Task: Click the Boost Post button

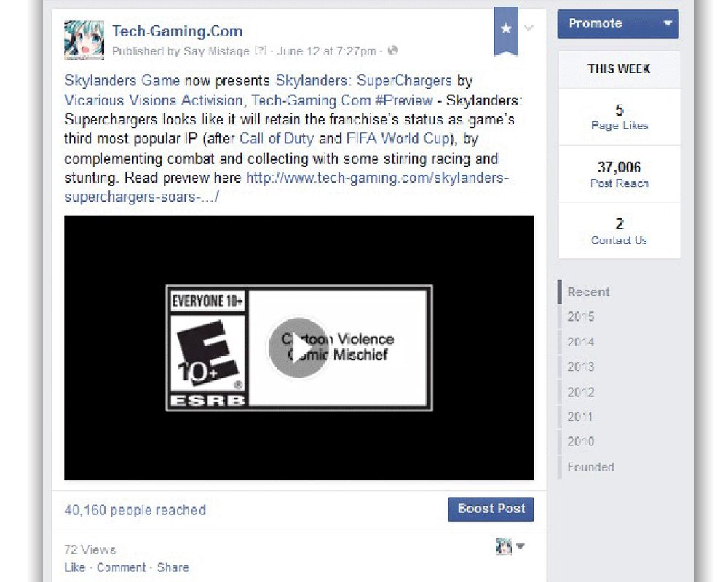Action: [491, 509]
